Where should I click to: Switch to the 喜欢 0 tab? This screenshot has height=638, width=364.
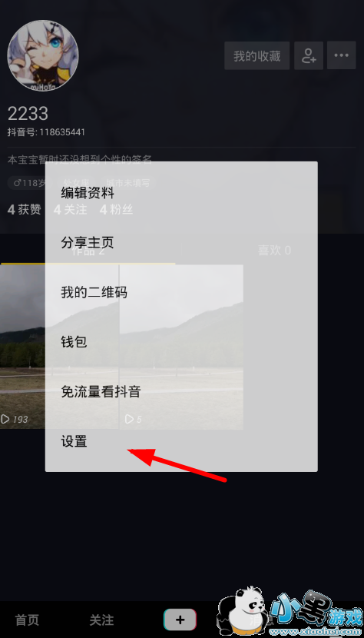[x=274, y=251]
